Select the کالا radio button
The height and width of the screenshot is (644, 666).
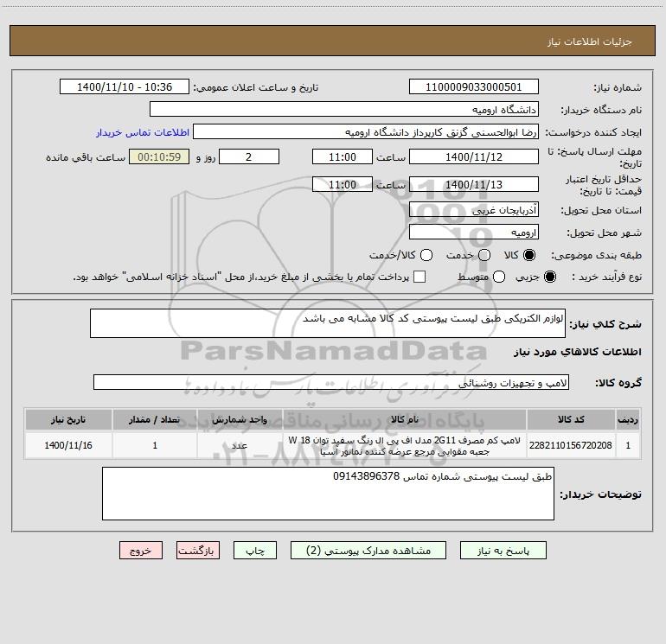point(529,255)
